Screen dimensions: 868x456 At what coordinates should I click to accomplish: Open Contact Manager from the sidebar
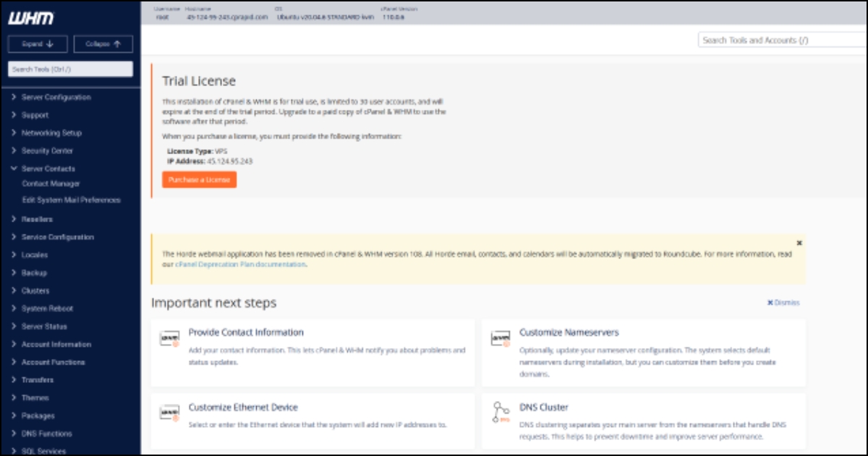51,184
